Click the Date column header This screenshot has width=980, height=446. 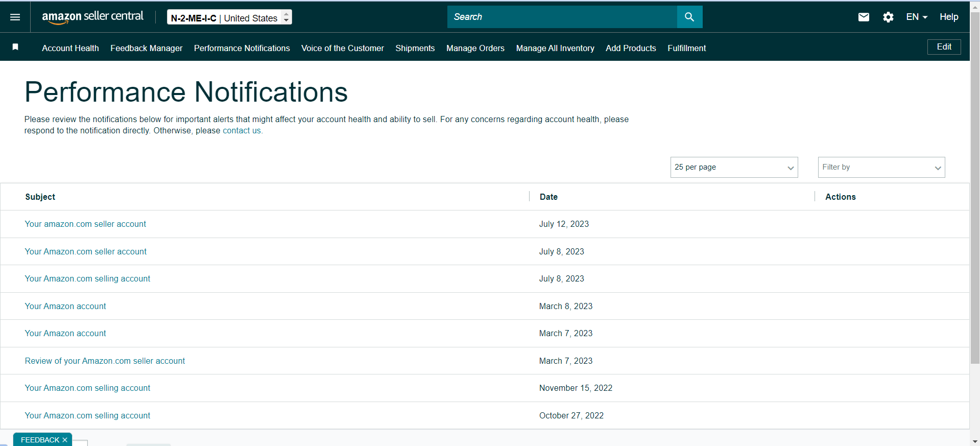pyautogui.click(x=548, y=197)
